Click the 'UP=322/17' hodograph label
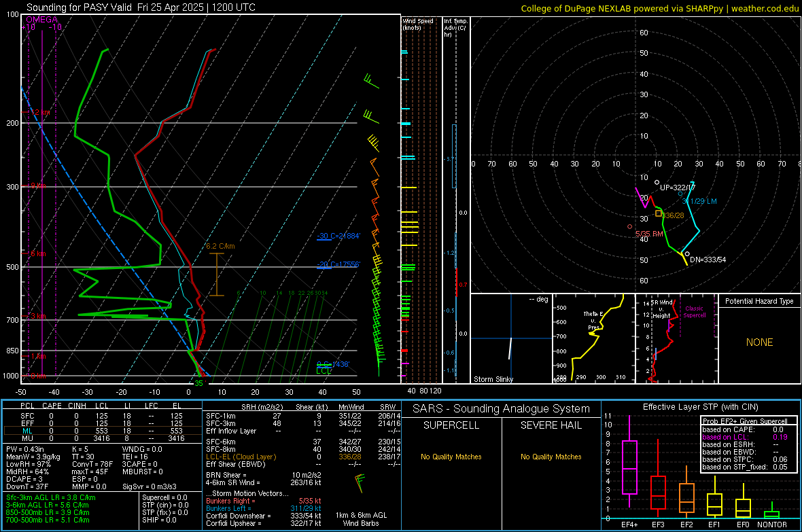 point(677,188)
